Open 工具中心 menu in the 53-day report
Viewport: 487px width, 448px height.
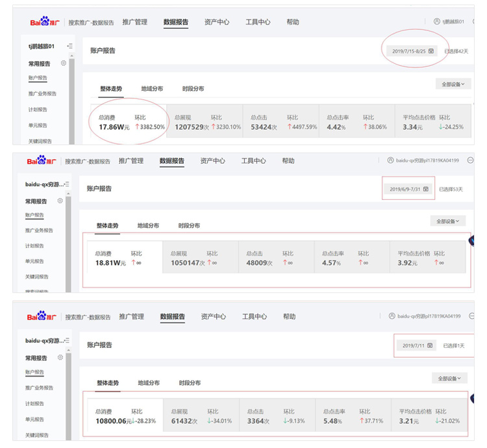coord(254,161)
